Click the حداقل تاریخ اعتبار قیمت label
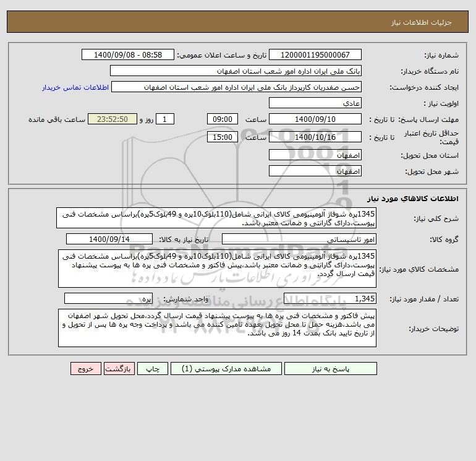Screen dimensions: 476x461 pyautogui.click(x=431, y=137)
